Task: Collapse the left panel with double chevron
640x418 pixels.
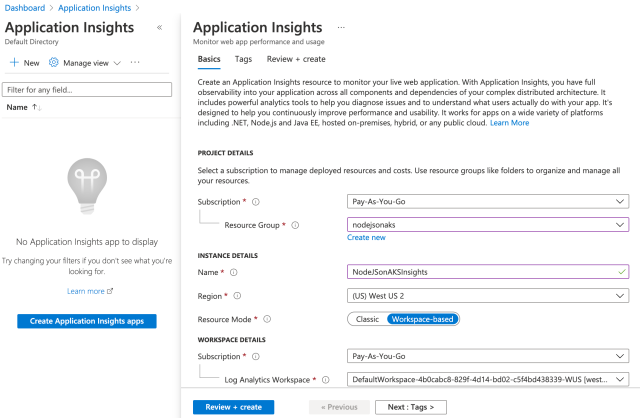Action: 160,27
